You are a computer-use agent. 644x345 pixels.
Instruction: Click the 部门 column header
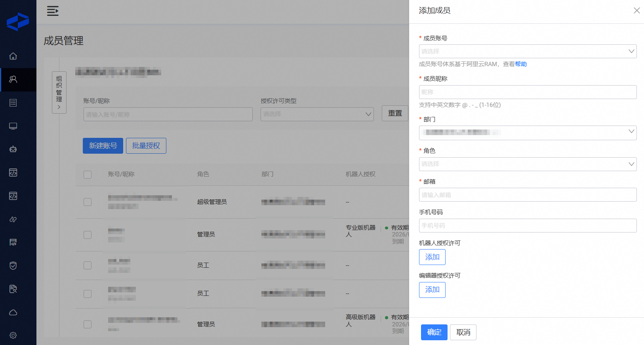[x=267, y=174]
